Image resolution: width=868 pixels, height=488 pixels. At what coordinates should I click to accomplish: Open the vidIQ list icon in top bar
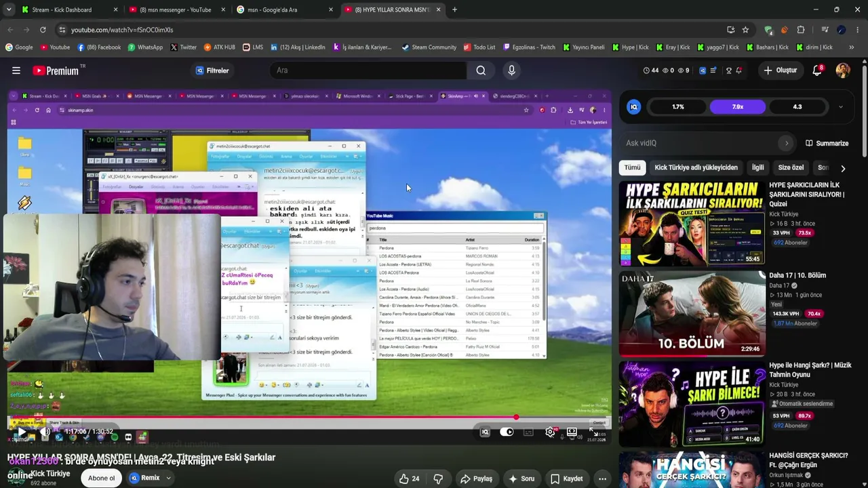(x=713, y=70)
